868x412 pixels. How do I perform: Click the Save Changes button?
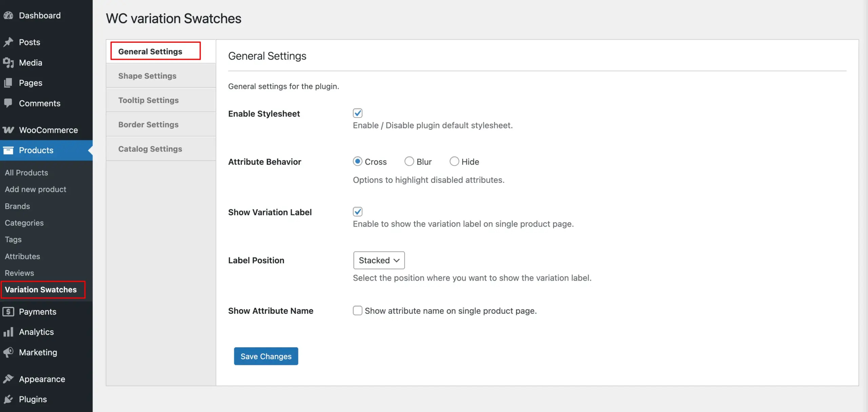(266, 356)
